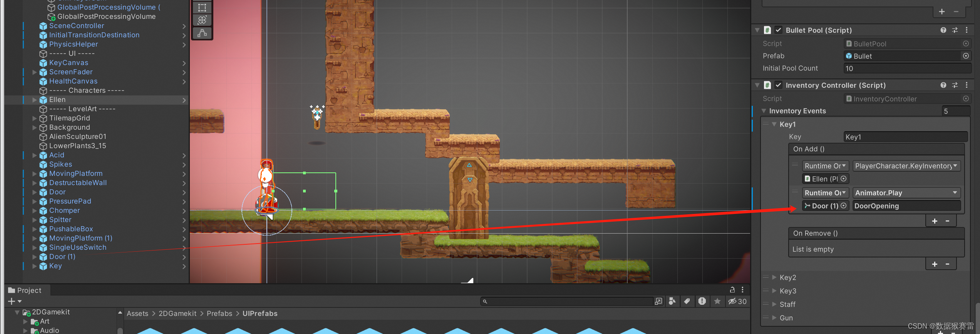
Task: Expand the Art folder in Project tree
Action: (x=25, y=321)
